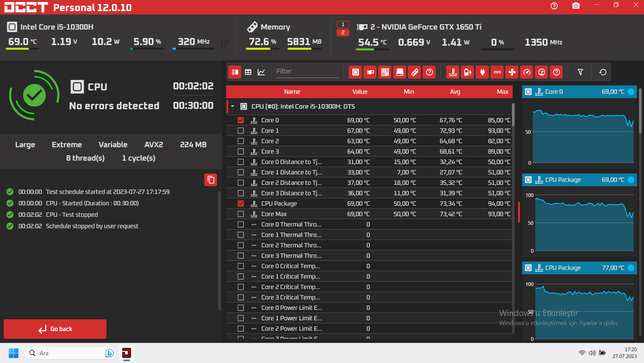Click the funnel filter icon
Screen dimensions: 644x363
[580, 72]
